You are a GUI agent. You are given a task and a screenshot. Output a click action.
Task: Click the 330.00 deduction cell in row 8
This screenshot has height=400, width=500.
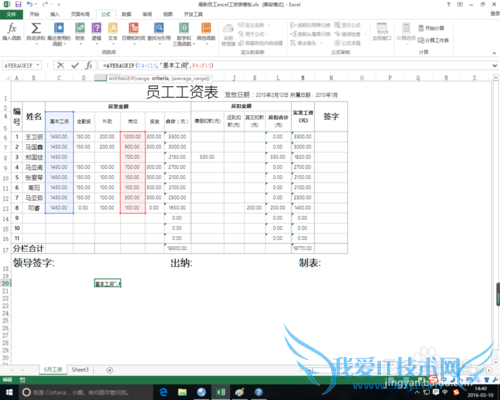(207, 157)
